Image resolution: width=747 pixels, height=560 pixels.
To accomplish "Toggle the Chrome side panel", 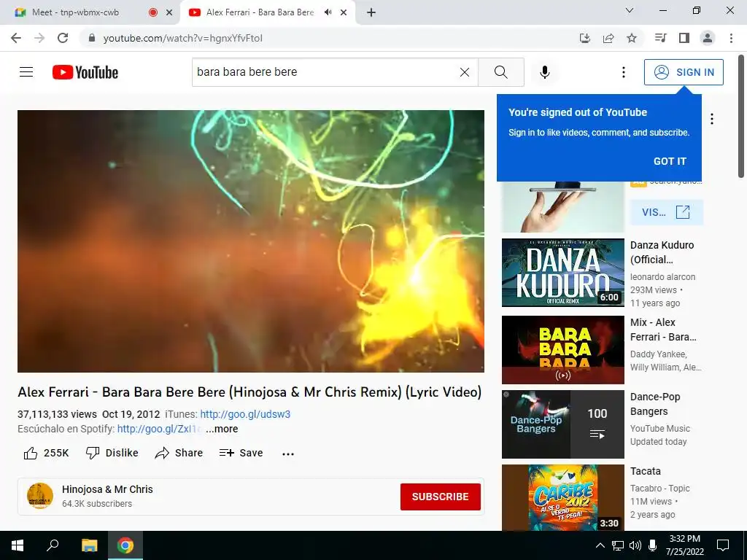I will pos(684,38).
